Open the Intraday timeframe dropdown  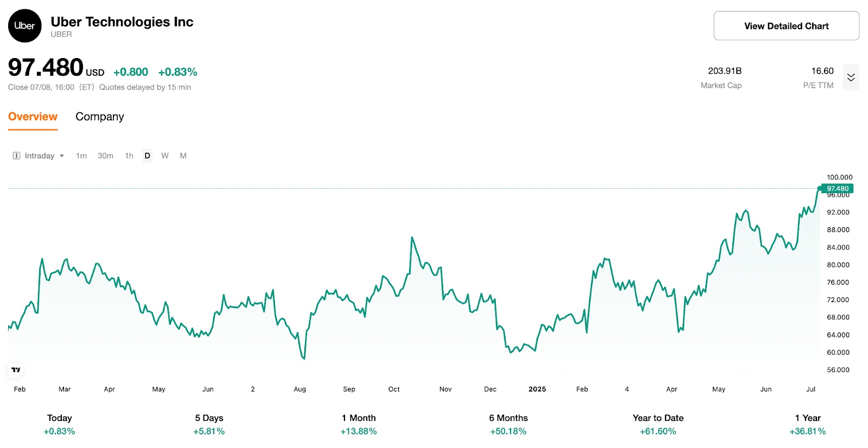tap(43, 156)
